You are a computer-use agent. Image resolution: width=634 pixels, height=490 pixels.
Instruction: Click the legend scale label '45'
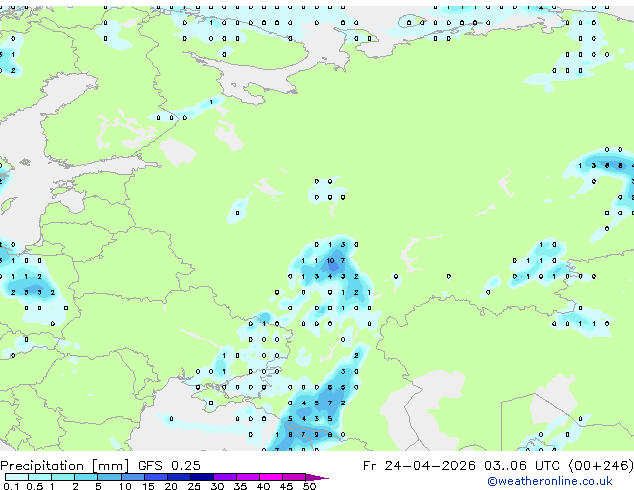(286, 486)
